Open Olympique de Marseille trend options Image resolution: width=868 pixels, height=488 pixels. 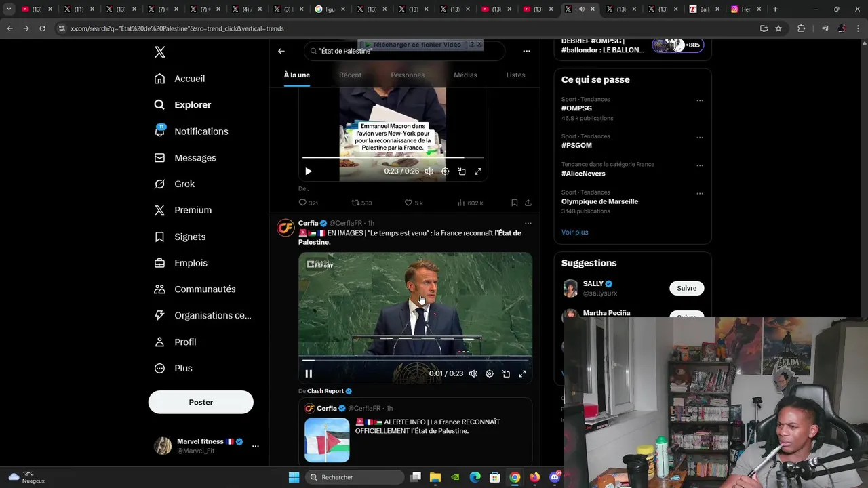(x=700, y=193)
